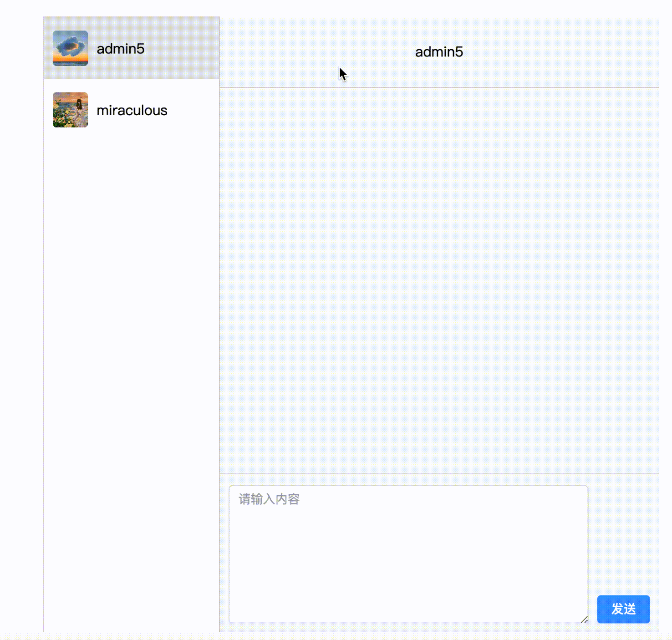Click the 发送 send button
This screenshot has width=672, height=640.
pos(623,609)
